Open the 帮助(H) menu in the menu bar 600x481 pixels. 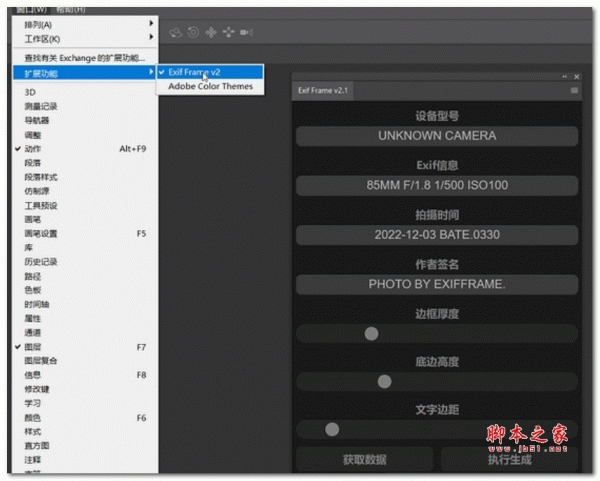tap(71, 10)
